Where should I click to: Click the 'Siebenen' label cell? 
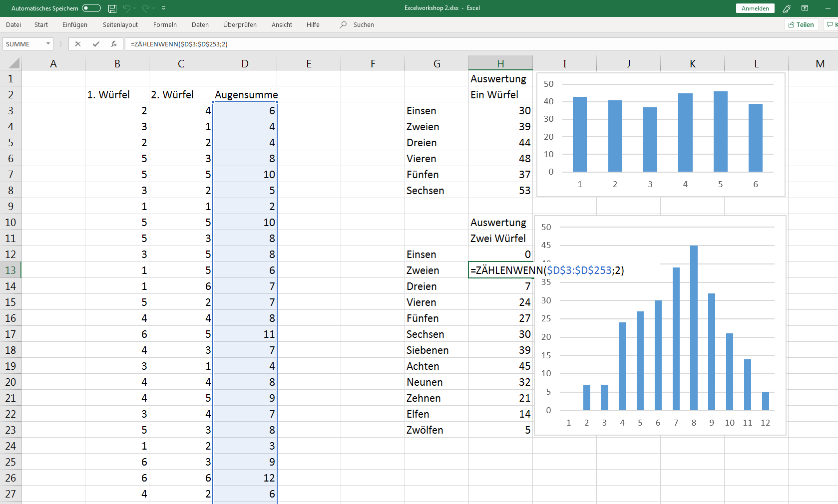pyautogui.click(x=436, y=350)
